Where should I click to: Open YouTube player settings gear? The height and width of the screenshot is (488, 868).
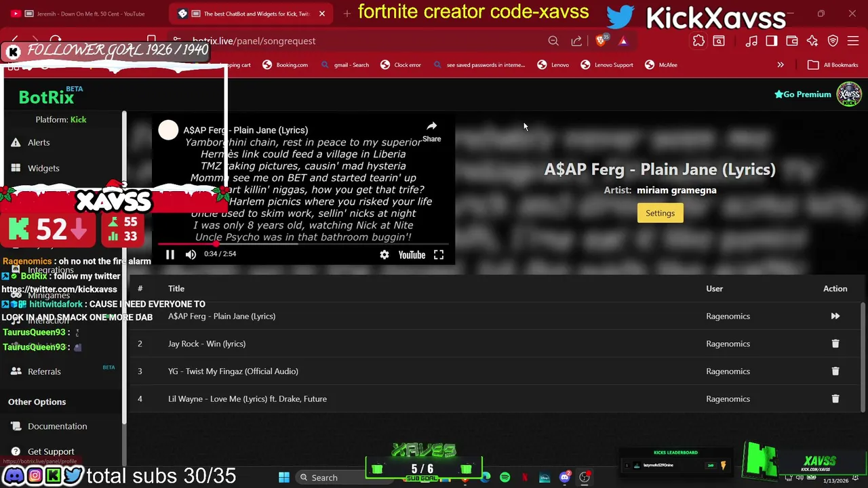384,255
